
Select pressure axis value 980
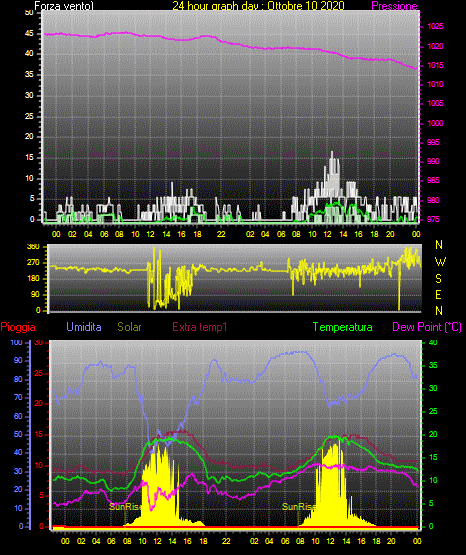tap(433, 200)
